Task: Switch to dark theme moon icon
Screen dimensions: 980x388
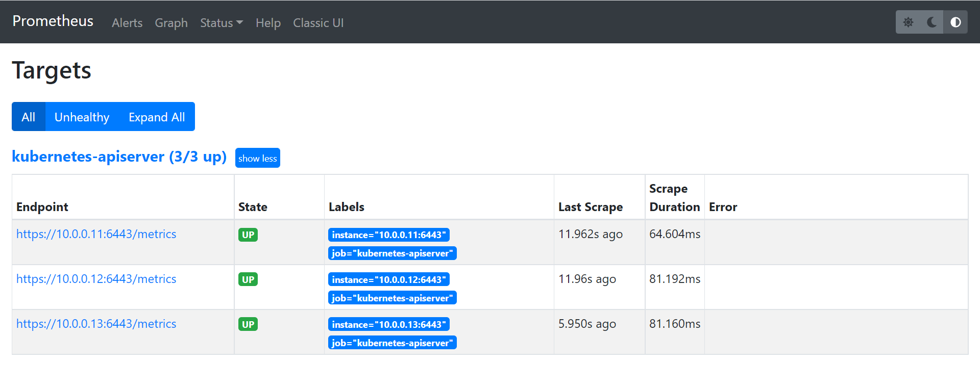Action: coord(932,22)
